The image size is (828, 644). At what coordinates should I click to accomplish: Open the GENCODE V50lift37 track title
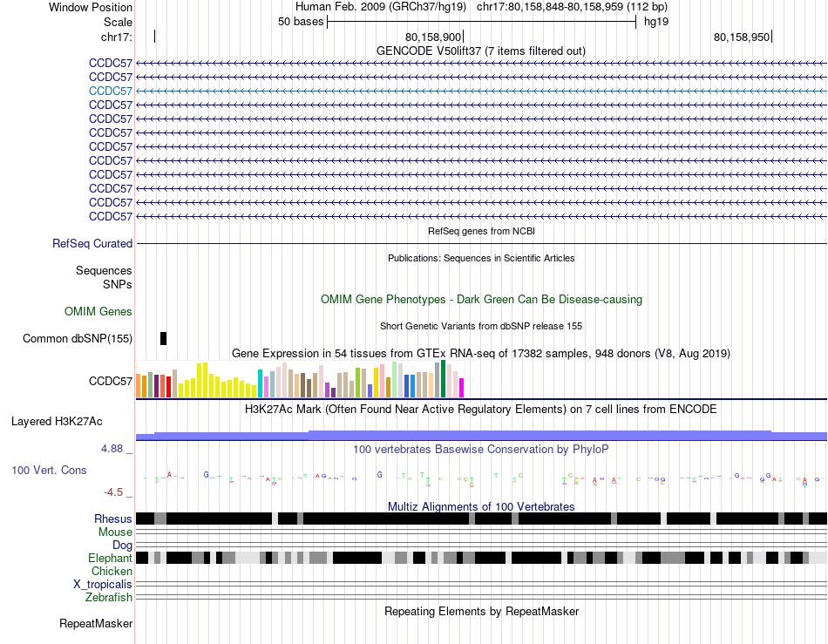click(x=481, y=51)
